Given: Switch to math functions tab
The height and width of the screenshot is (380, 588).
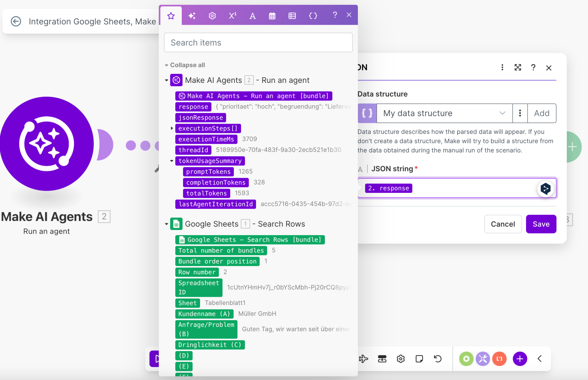Looking at the screenshot, I should (x=232, y=16).
